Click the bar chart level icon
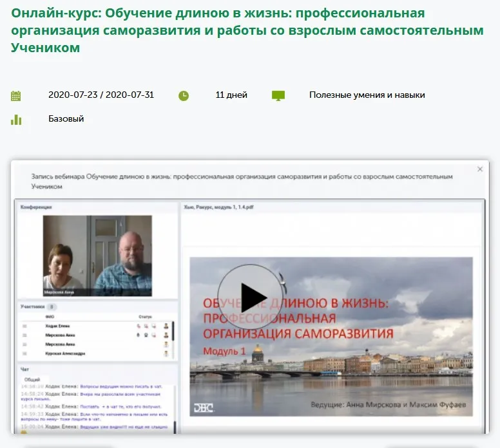Viewport: 500px width, 448px height. pyautogui.click(x=16, y=120)
